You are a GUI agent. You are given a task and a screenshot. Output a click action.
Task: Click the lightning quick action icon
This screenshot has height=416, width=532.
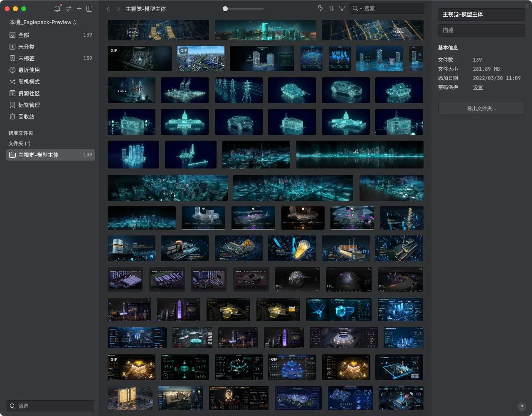[x=320, y=9]
